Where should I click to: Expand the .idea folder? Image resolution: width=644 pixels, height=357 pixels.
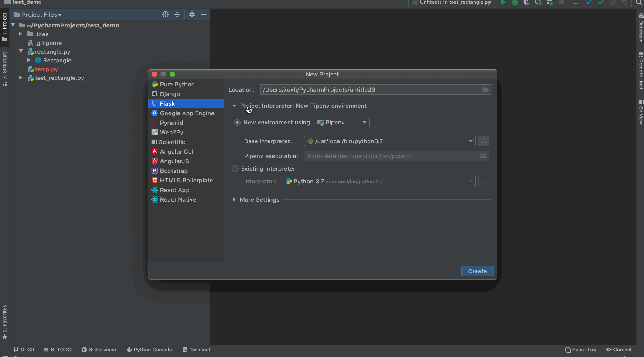tap(20, 34)
